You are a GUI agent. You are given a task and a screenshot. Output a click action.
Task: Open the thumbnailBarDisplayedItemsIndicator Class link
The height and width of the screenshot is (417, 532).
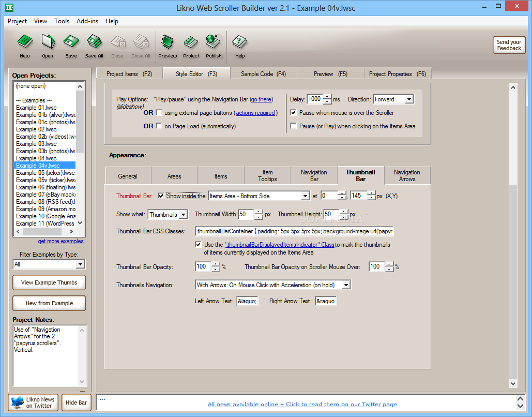click(280, 245)
